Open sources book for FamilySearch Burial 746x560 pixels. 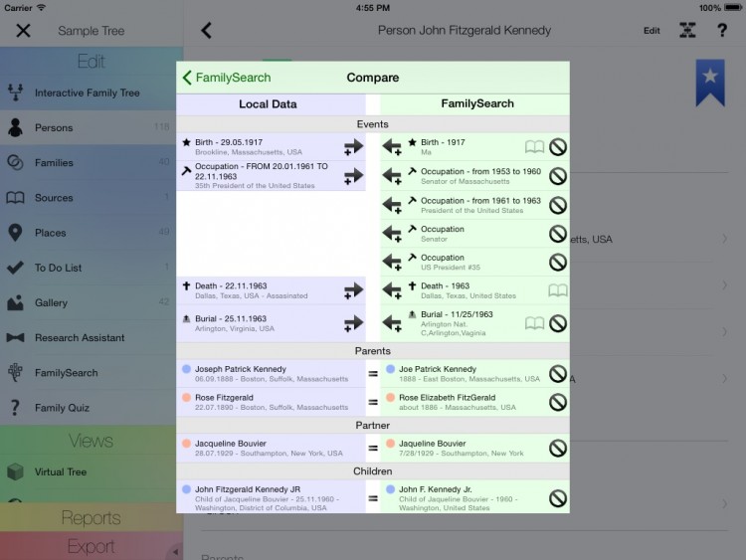coord(534,323)
